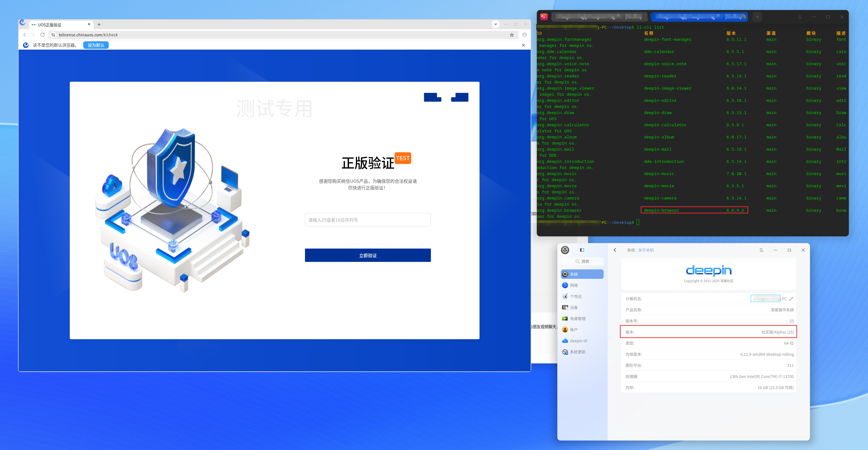The image size is (868, 450).
Task: Click the terminal app icon in title bar
Action: 544,17
